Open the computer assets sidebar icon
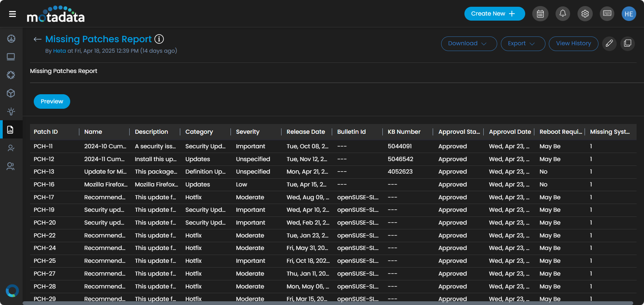The image size is (644, 305). click(11, 57)
